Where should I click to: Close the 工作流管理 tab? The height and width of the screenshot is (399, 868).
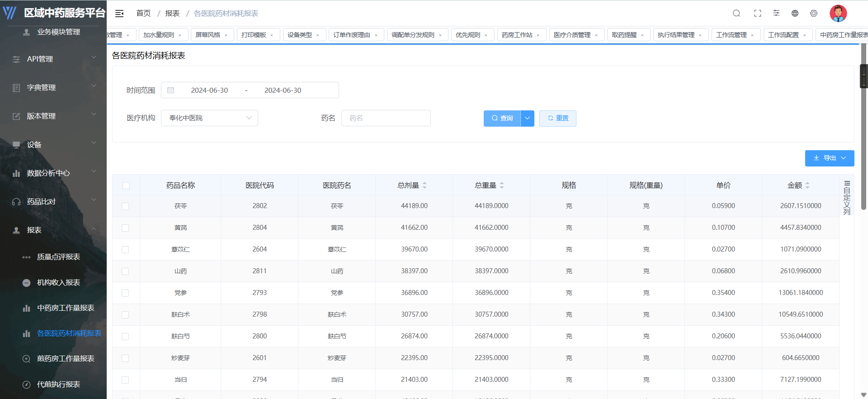[x=752, y=35]
